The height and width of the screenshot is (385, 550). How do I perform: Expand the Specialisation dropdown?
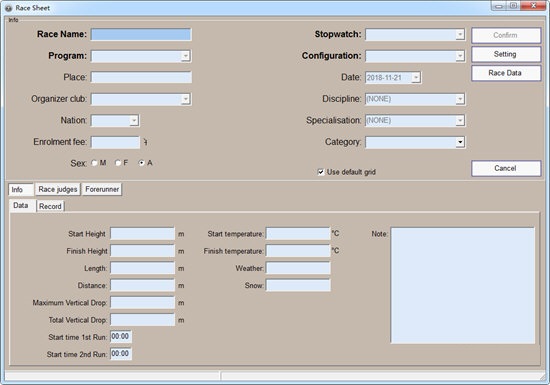pyautogui.click(x=460, y=121)
